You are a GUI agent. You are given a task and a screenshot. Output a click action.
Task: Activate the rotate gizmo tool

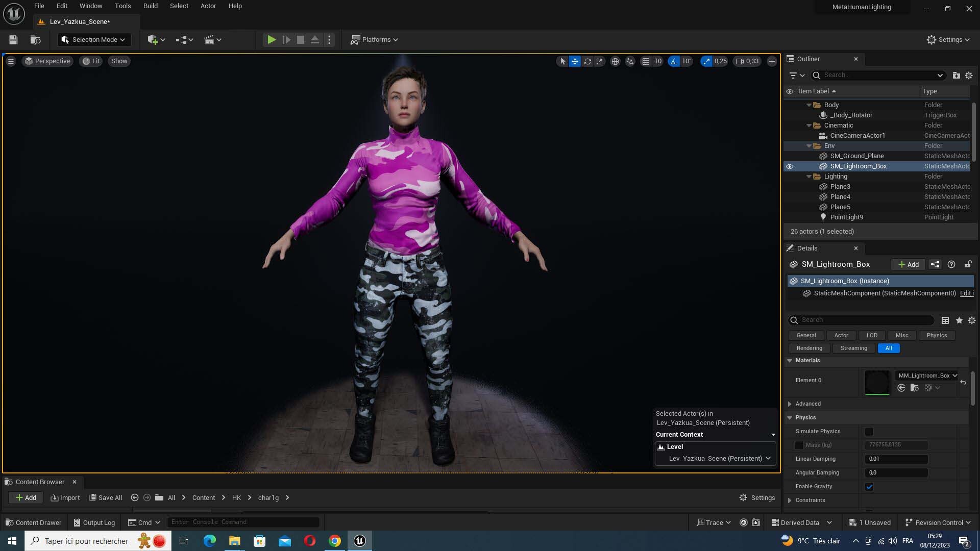point(587,61)
